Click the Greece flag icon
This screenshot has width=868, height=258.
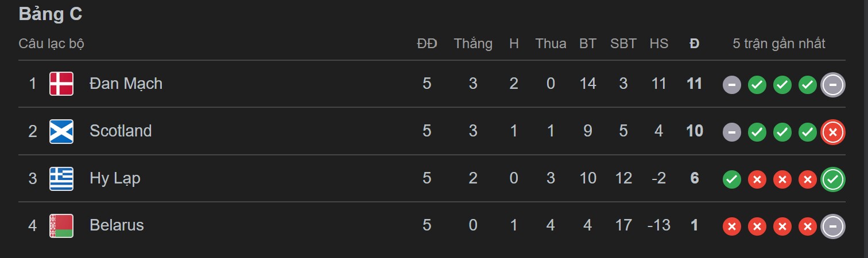click(x=61, y=178)
